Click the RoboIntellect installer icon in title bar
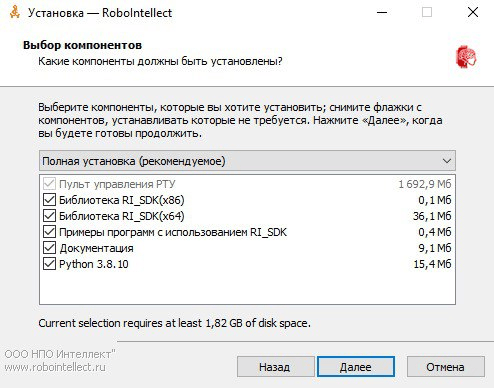Image resolution: width=494 pixels, height=388 pixels. click(15, 12)
